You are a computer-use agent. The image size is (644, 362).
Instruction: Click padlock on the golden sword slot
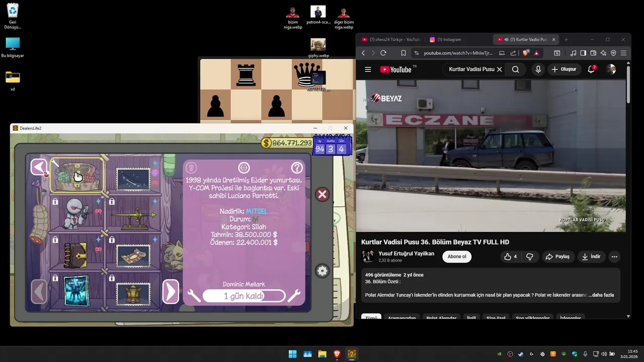112,201
